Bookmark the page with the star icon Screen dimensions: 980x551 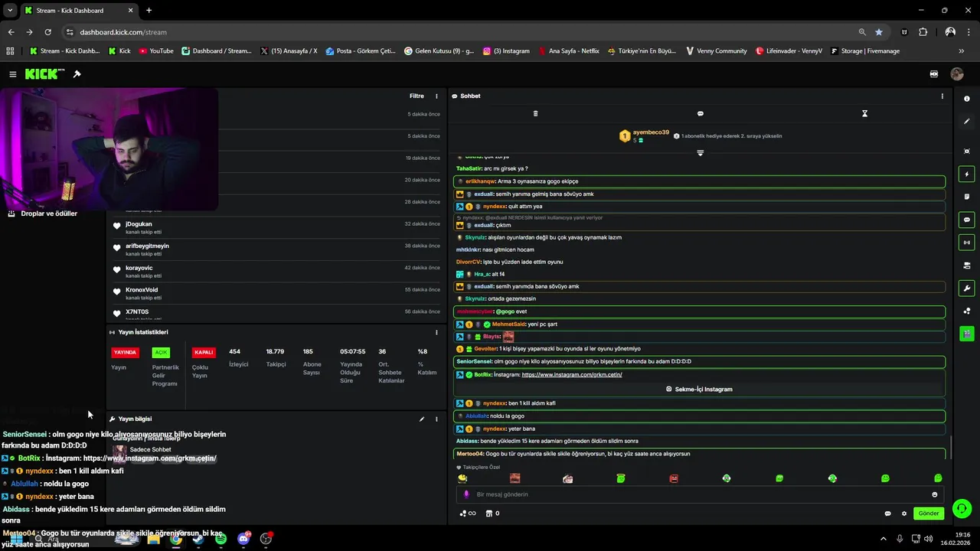coord(879,32)
